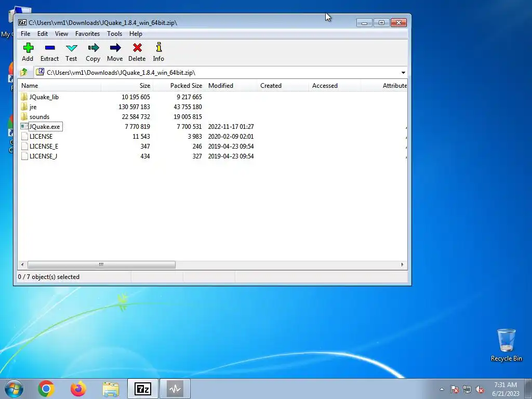Click the network tray icon
Image resolution: width=532 pixels, height=399 pixels.
click(x=467, y=389)
